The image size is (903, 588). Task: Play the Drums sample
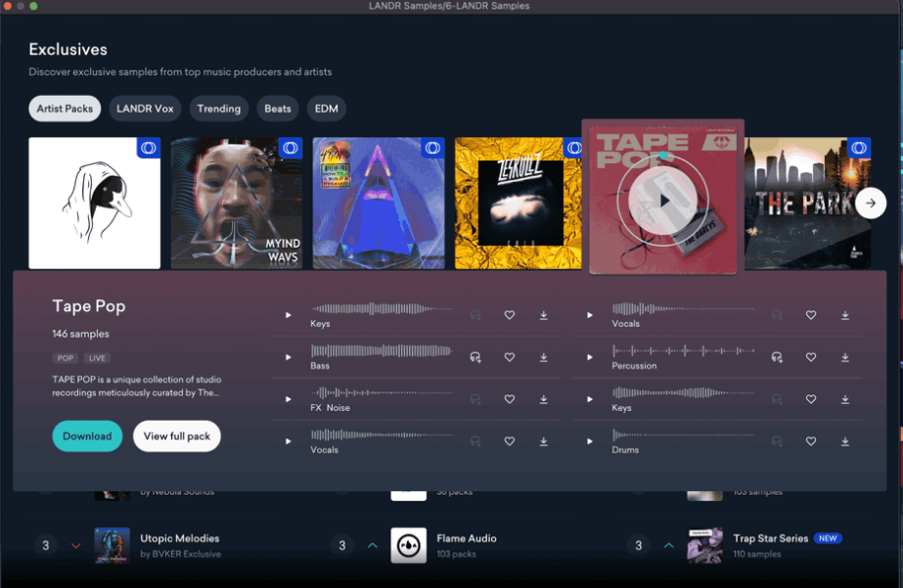click(x=590, y=441)
